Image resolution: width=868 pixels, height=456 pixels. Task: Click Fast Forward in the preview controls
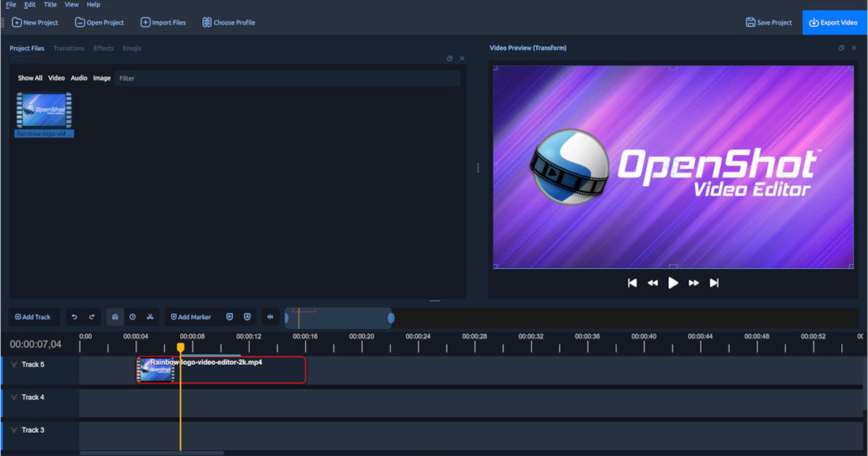coord(694,282)
